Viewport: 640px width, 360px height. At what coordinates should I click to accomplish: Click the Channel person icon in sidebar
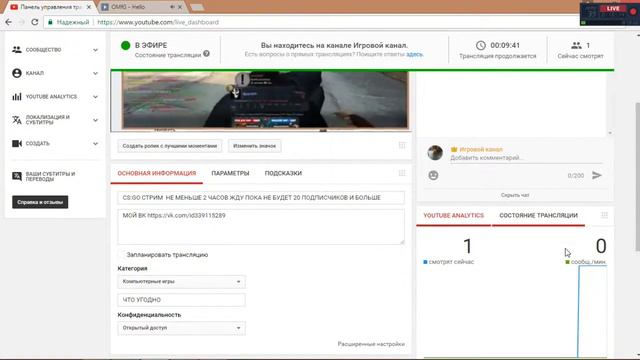17,73
